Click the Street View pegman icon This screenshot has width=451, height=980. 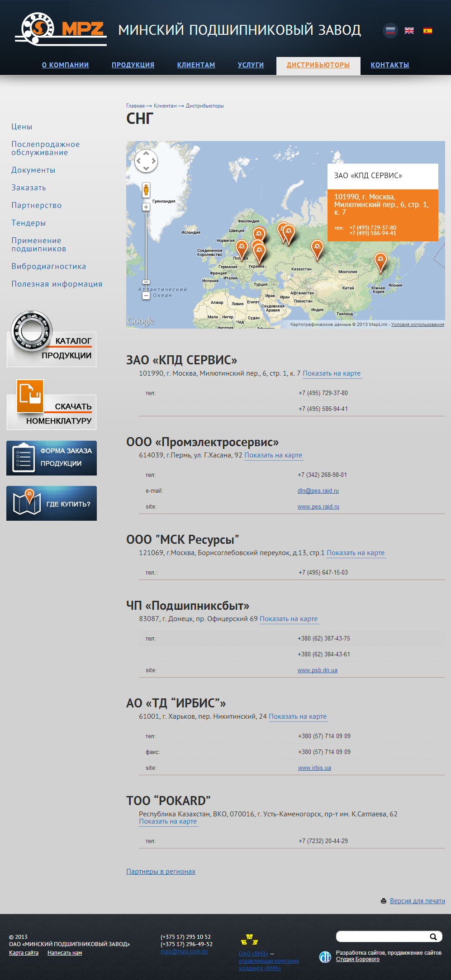[x=146, y=190]
